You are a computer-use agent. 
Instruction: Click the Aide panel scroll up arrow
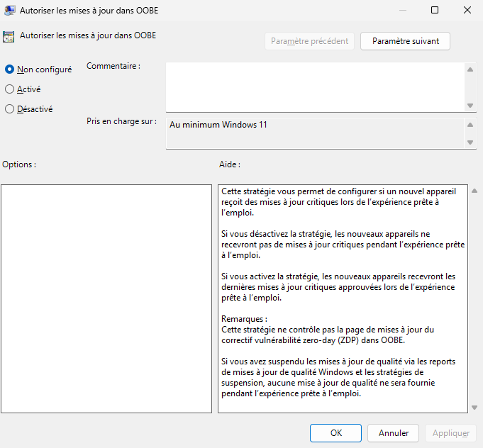(x=474, y=191)
